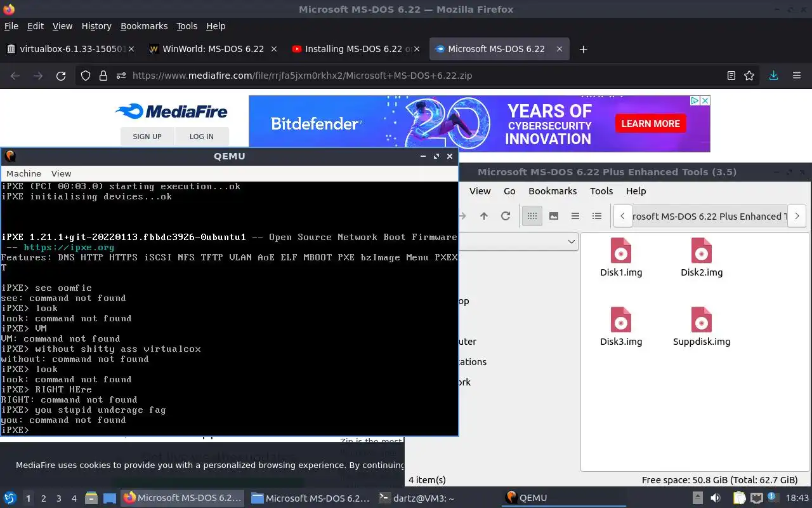
Task: Click the taskbar clock 18:43
Action: point(797,498)
